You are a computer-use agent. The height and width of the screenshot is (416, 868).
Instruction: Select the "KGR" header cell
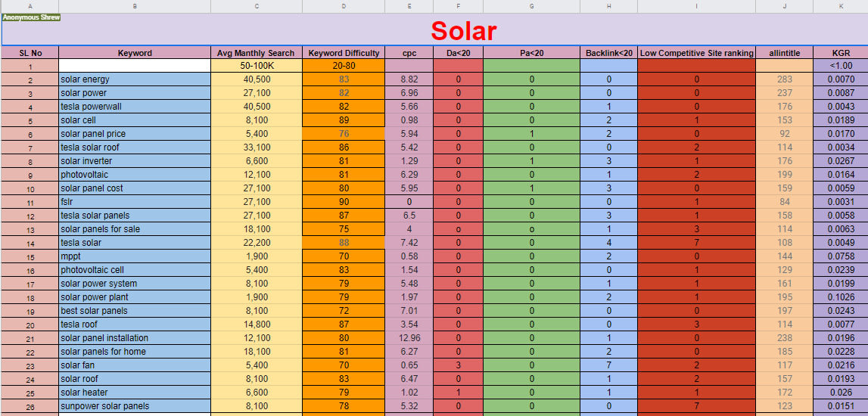click(840, 53)
